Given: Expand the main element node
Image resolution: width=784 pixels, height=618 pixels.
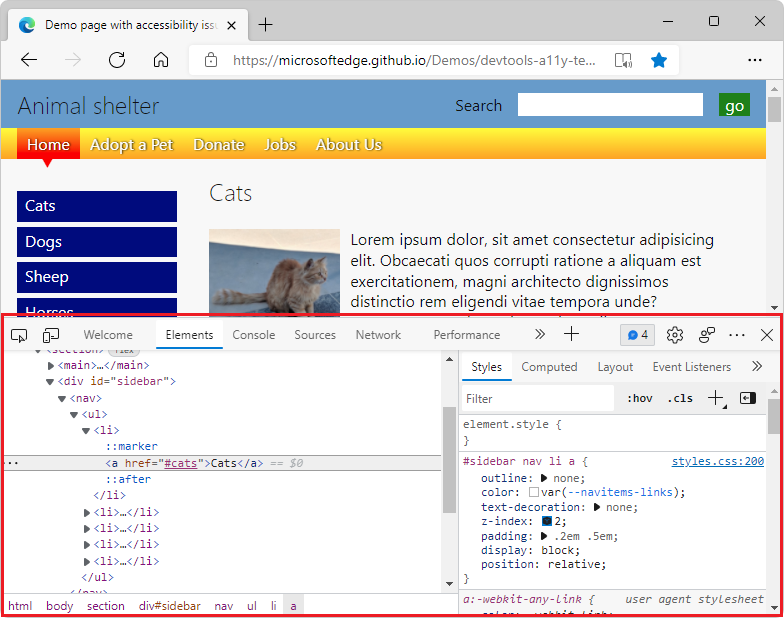Looking at the screenshot, I should point(50,366).
